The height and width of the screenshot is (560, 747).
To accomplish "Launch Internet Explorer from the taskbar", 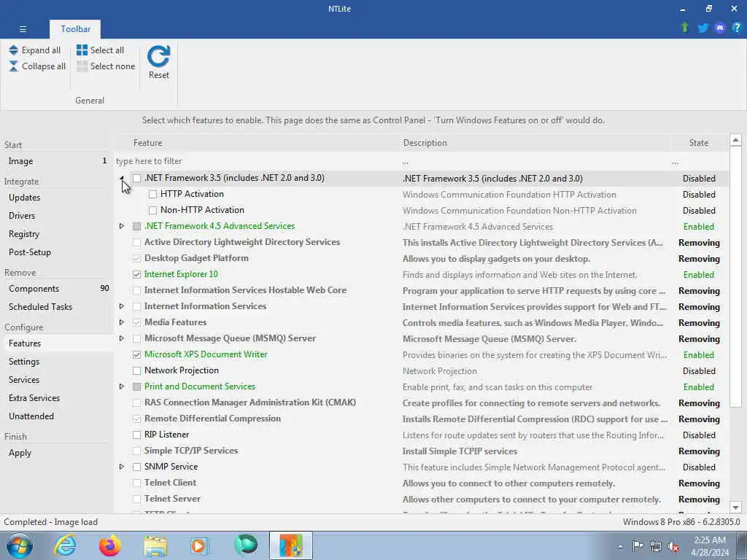I will point(65,545).
